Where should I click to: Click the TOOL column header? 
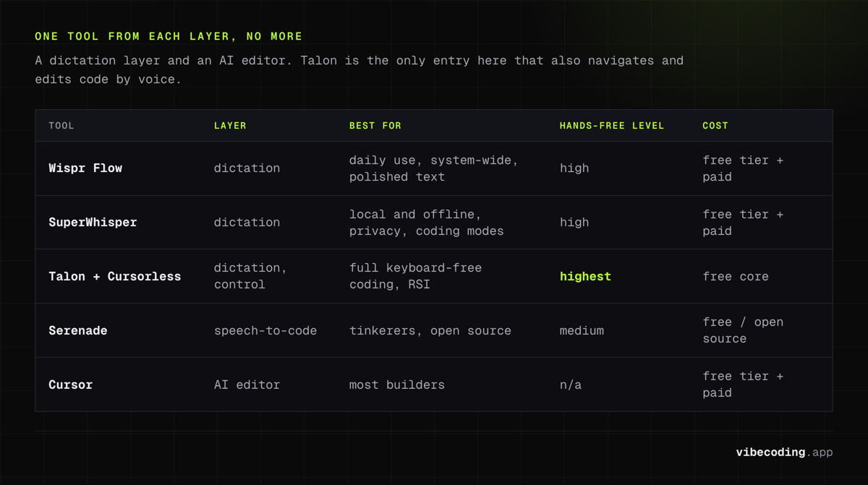(x=61, y=126)
